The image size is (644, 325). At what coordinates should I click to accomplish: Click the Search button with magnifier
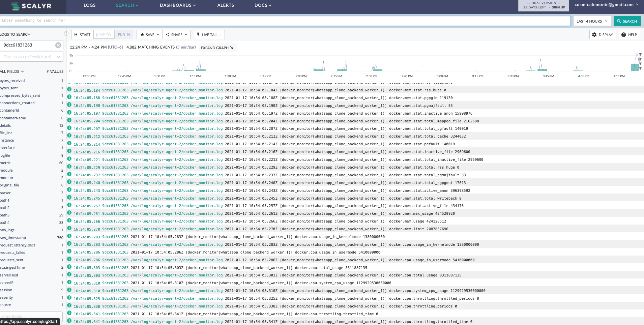point(627,21)
